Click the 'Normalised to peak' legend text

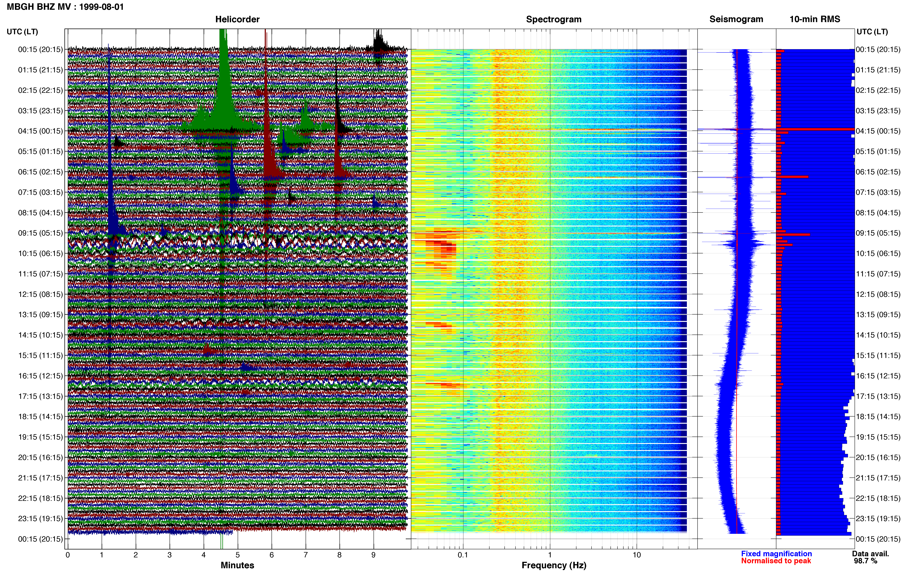click(776, 561)
